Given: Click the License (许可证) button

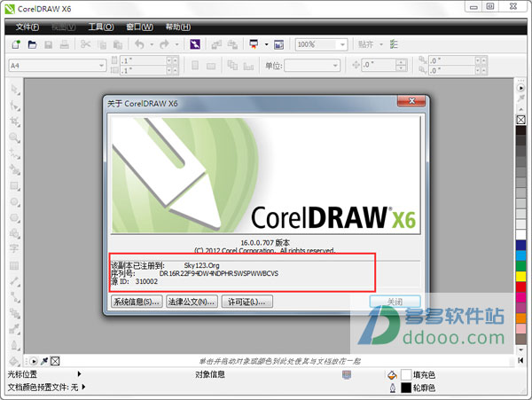Looking at the screenshot, I should point(247,302).
